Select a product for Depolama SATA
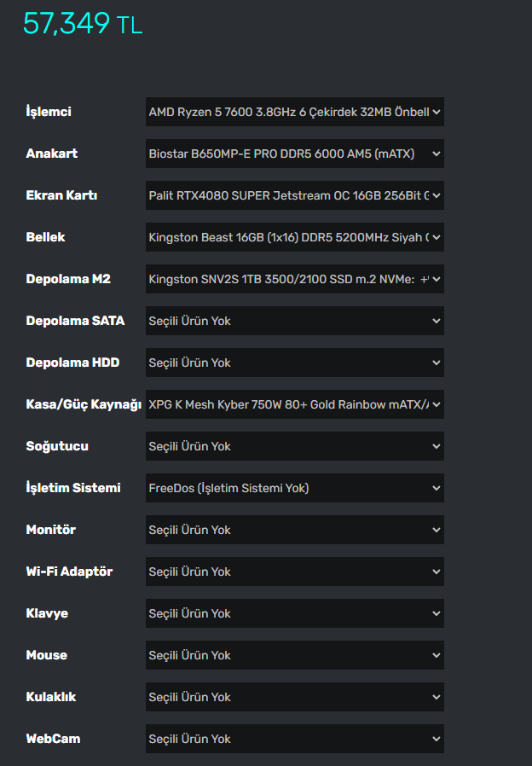 (x=294, y=321)
